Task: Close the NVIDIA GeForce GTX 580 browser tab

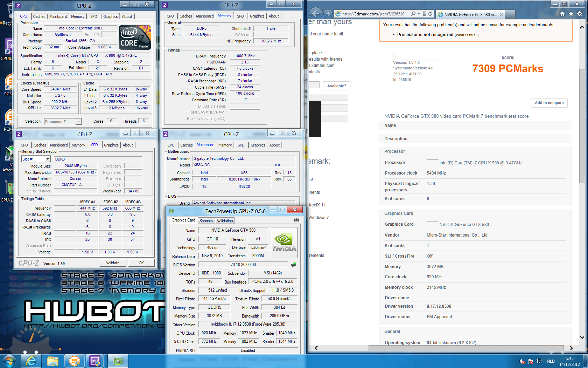Action: [501, 14]
